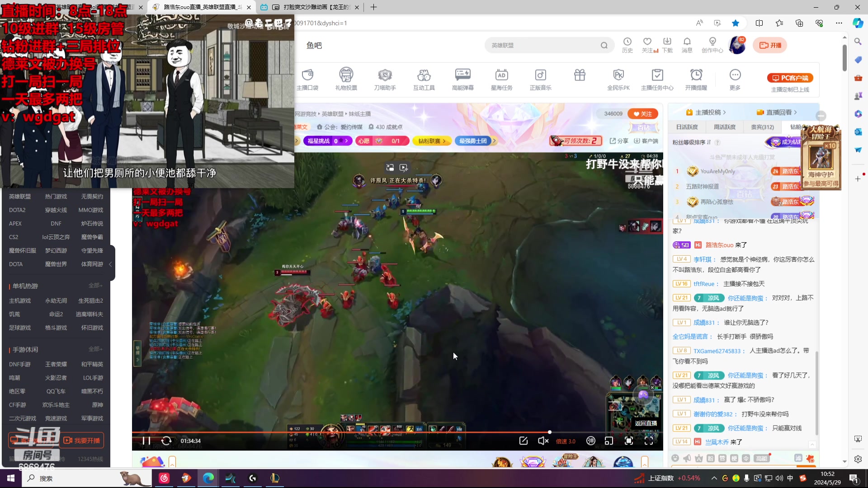This screenshot has height=488, width=868.
Task: Follow the streamer with 关注 button
Action: pos(642,114)
